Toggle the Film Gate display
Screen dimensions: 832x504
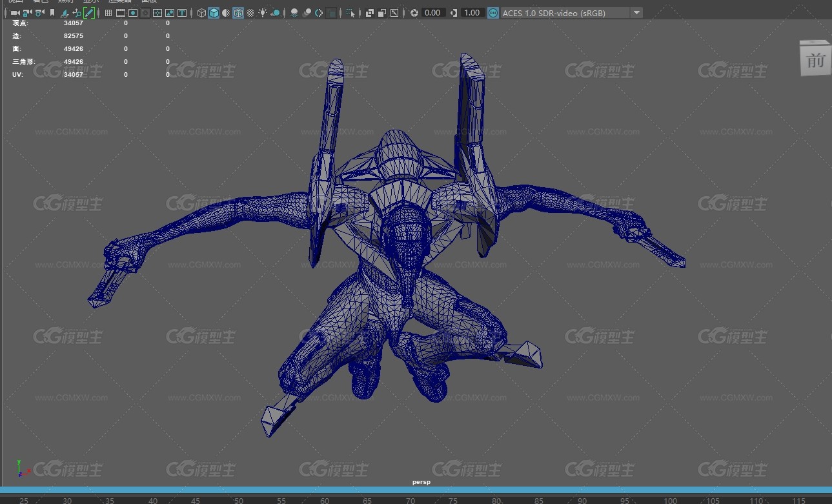121,13
